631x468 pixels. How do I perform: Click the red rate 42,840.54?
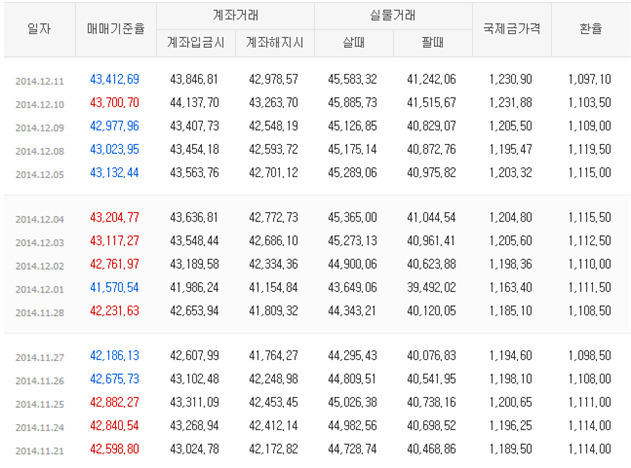coord(115,425)
